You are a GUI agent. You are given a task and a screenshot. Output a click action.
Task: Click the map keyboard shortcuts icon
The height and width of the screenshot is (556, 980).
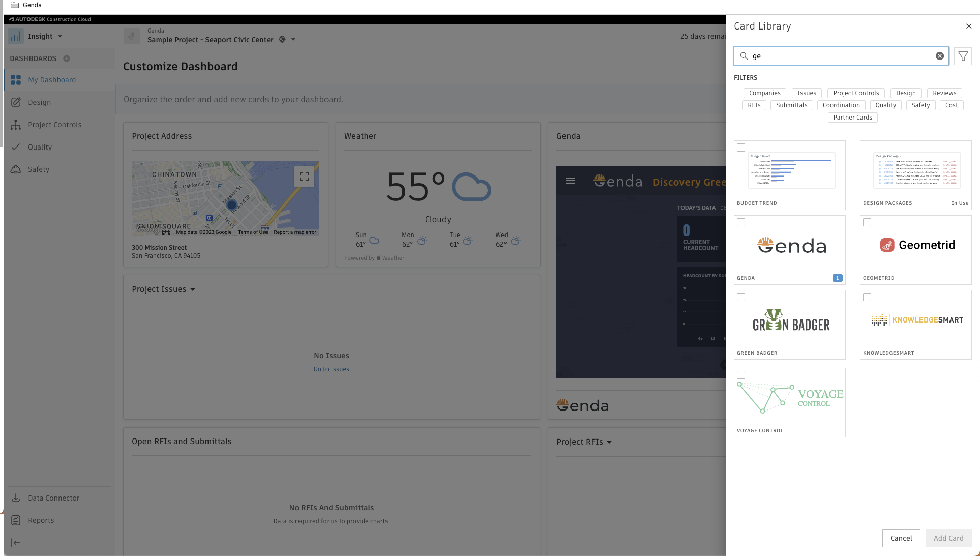[x=166, y=232]
